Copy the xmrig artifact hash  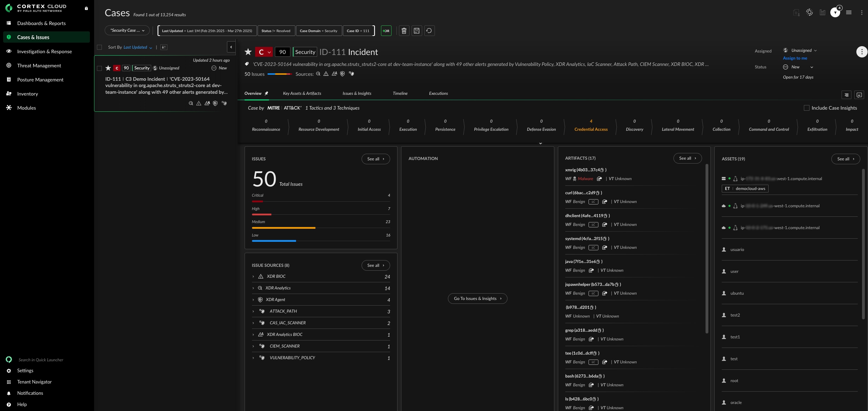602,170
